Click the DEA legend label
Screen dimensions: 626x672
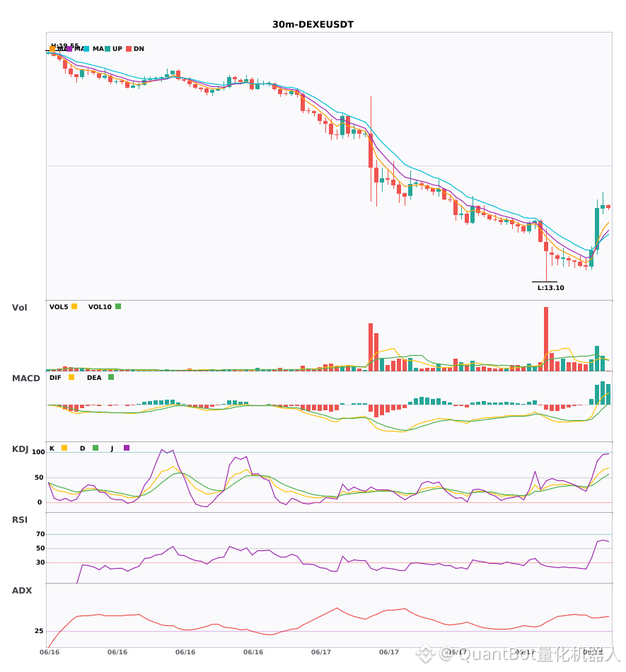(94, 378)
